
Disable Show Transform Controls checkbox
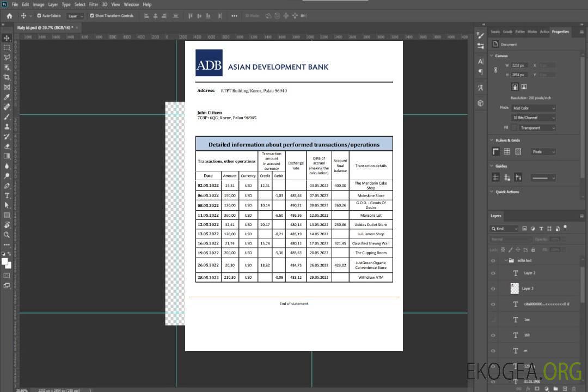(92, 16)
